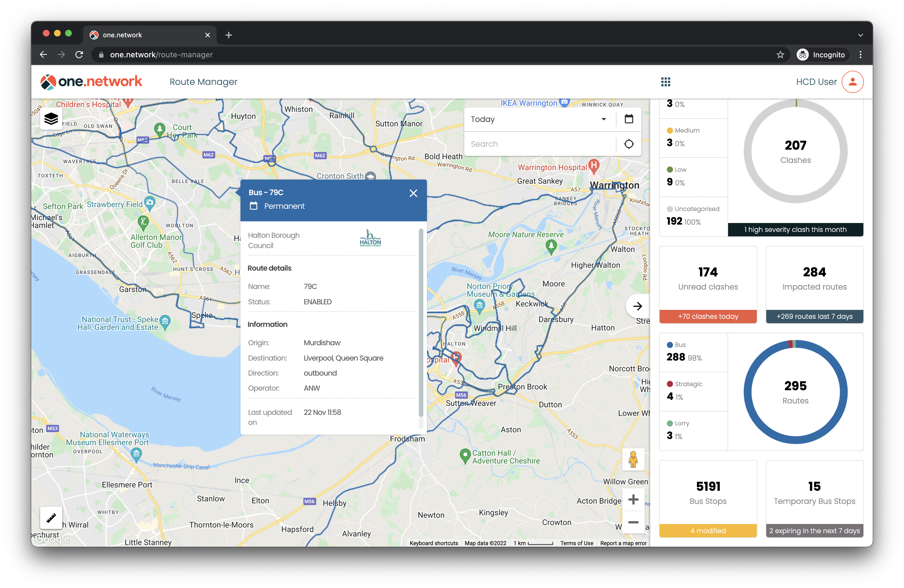Screen dimensions: 904x588
Task: Collapse side panel with arrow button
Action: coord(637,306)
